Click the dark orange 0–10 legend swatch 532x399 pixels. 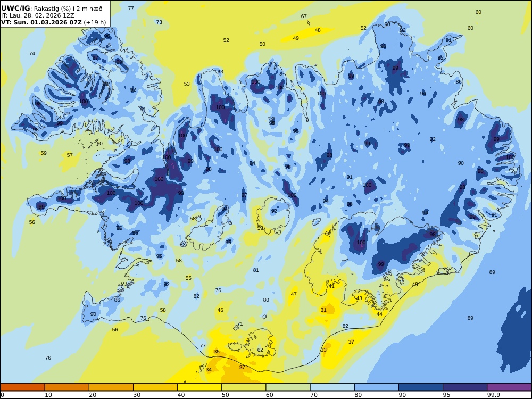click(x=22, y=387)
